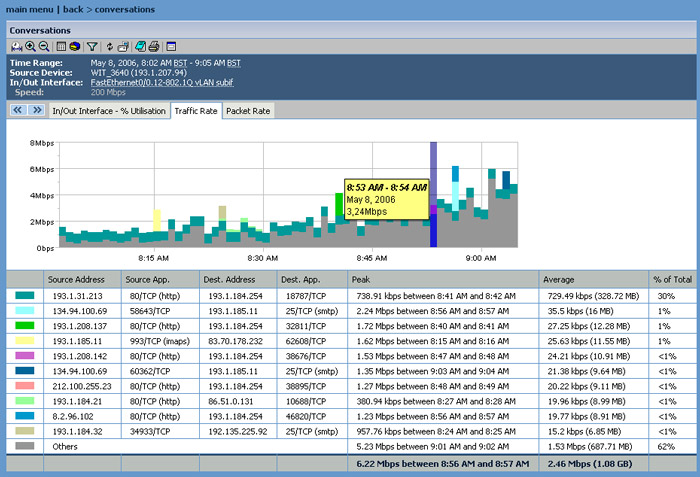This screenshot has height=477, width=700.
Task: Click the swap direction arrows icon
Action: (109, 46)
